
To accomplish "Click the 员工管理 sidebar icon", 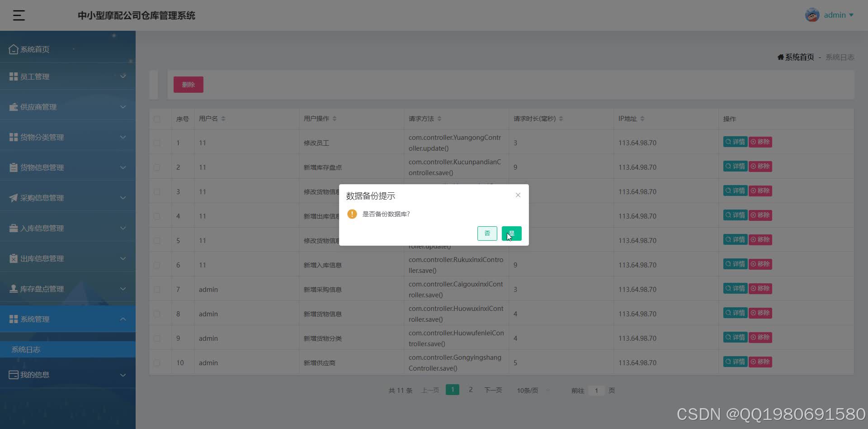I will point(13,76).
